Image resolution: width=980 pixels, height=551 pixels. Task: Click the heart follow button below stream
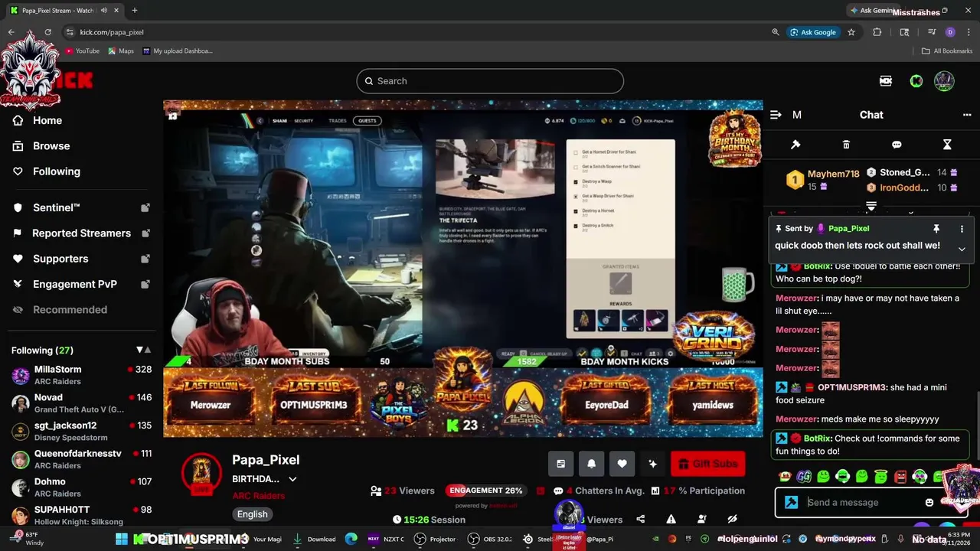622,464
